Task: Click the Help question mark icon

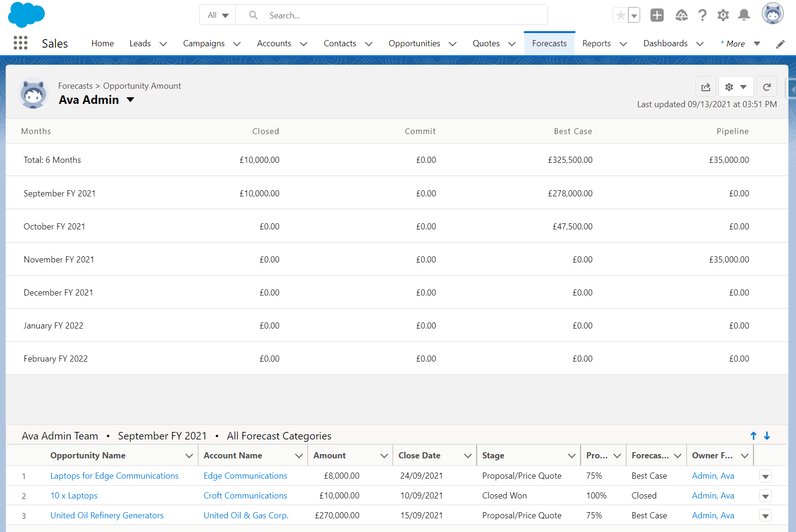Action: (702, 15)
